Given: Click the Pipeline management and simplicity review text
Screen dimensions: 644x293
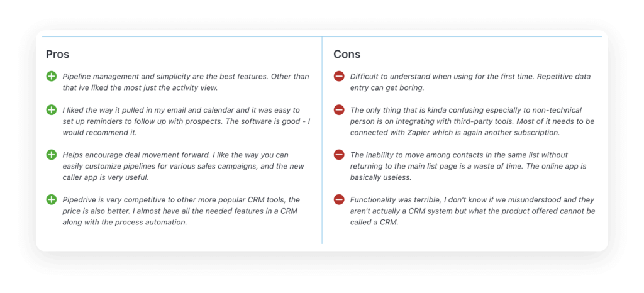Looking at the screenshot, I should 186,82.
